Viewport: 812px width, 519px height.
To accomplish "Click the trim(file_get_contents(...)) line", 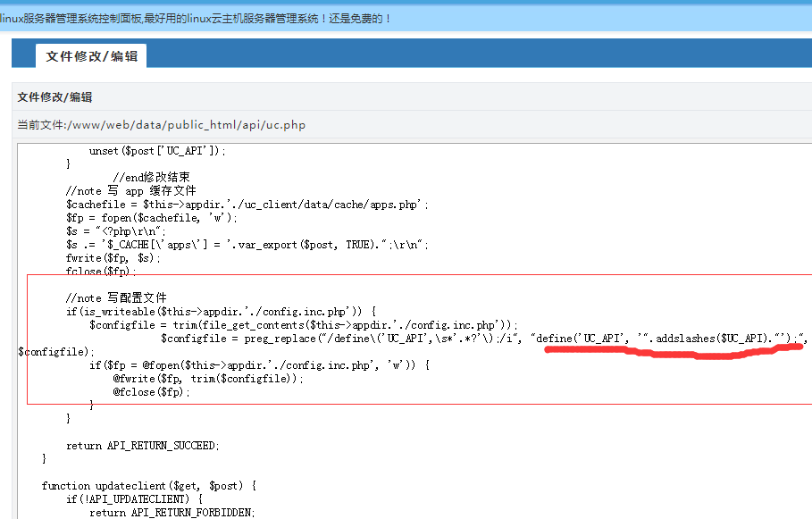I will point(304,325).
